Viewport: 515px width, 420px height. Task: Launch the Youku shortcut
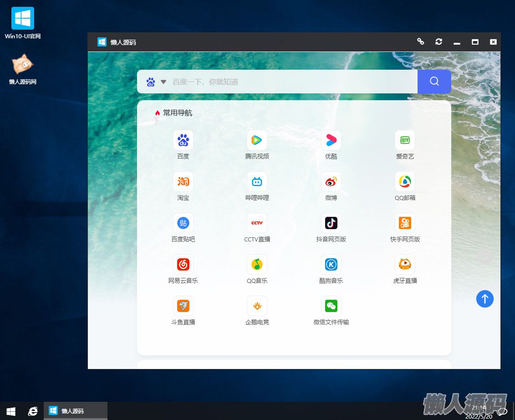(331, 140)
